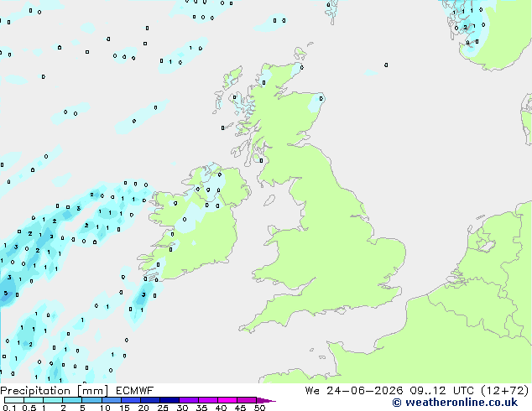Pick the 10–15 mm legend color swatch
532x411 pixels.
coord(111,400)
